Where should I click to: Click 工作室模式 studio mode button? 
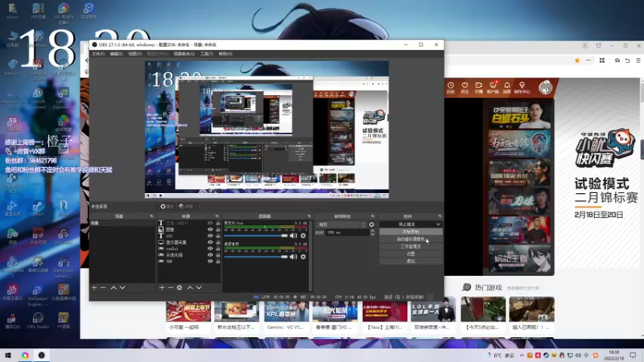pyautogui.click(x=411, y=247)
